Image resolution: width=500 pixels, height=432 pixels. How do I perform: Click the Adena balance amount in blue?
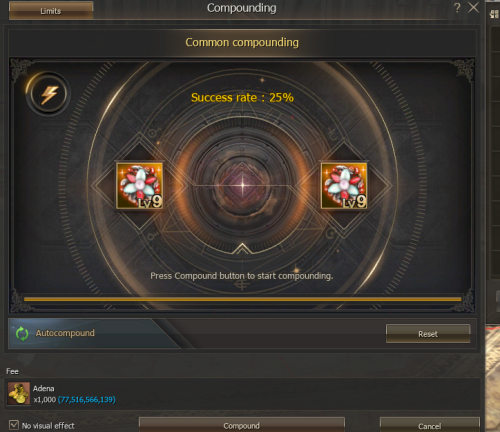tap(87, 399)
